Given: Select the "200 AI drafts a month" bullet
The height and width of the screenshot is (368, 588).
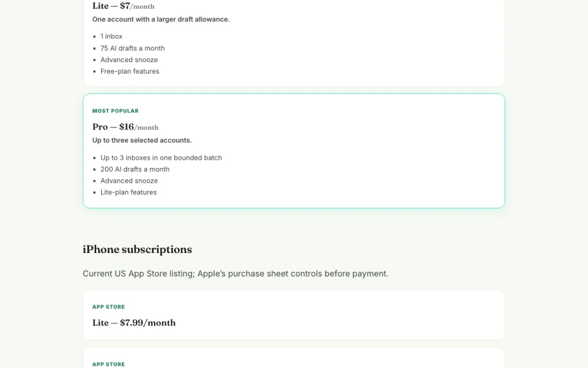Looking at the screenshot, I should [x=135, y=170].
